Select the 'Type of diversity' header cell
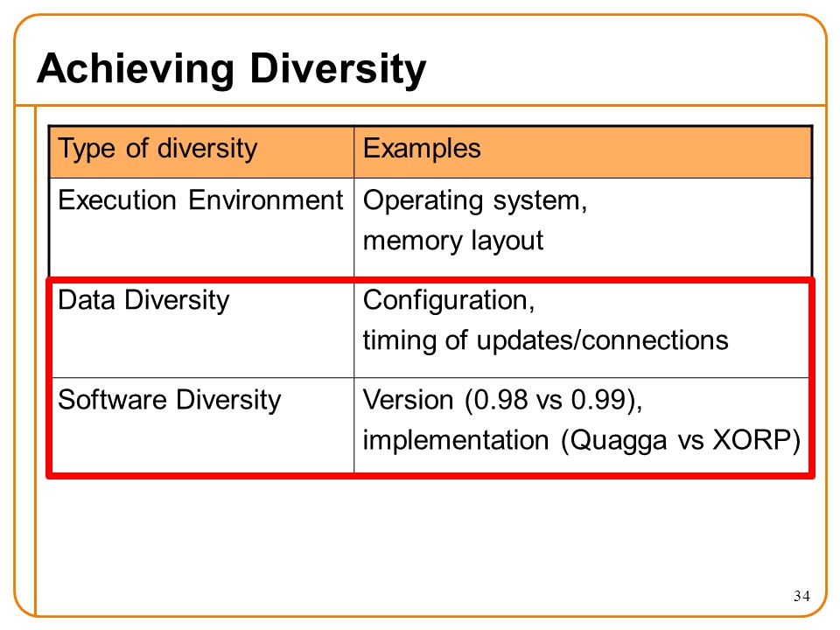840x630 pixels. pos(201,152)
